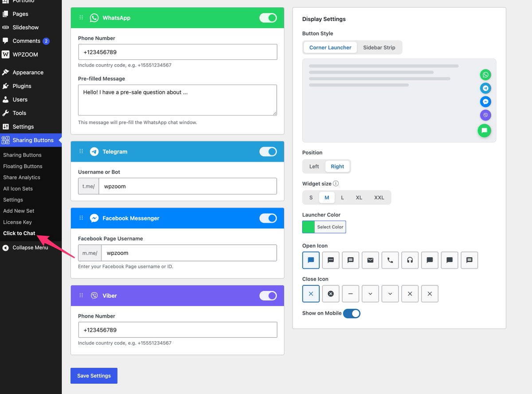Set position to Right

click(337, 166)
